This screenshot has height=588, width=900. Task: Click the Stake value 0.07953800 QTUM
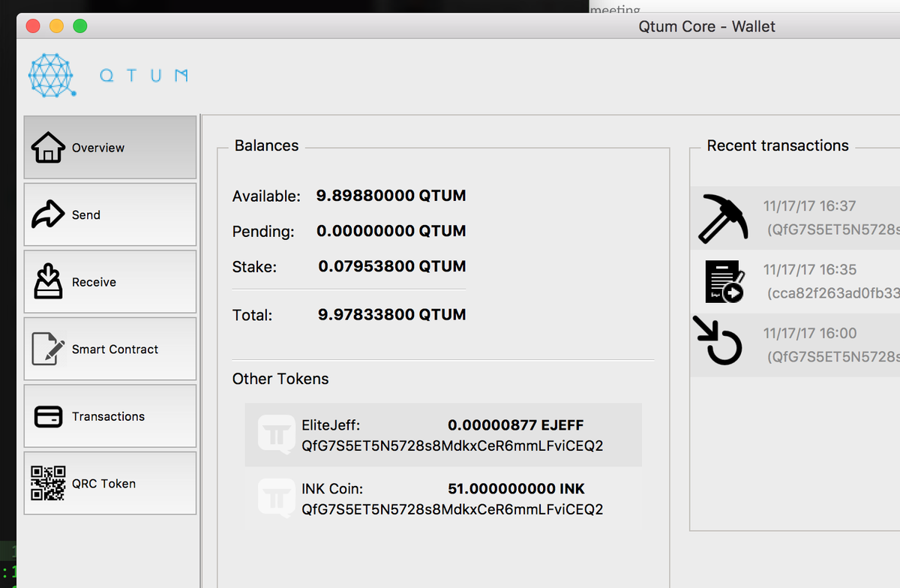pyautogui.click(x=391, y=266)
